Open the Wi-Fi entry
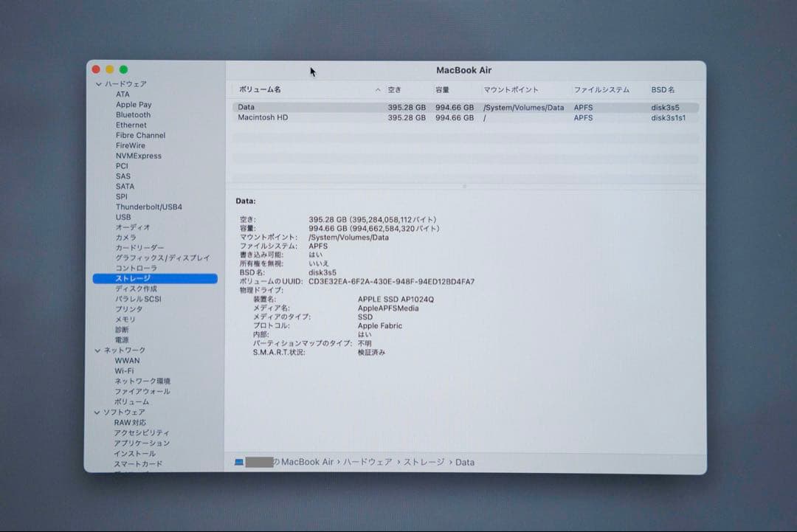 coord(124,371)
